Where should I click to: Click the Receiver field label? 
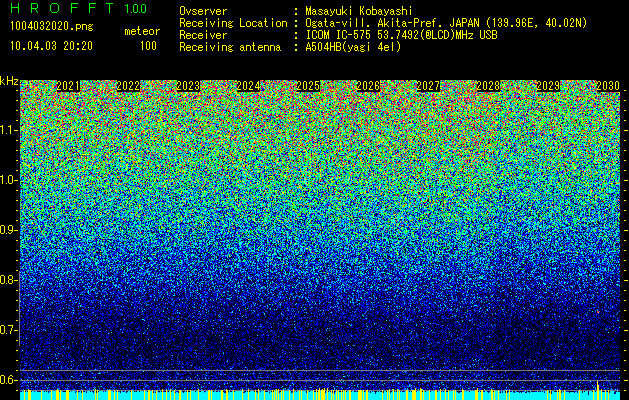203,35
